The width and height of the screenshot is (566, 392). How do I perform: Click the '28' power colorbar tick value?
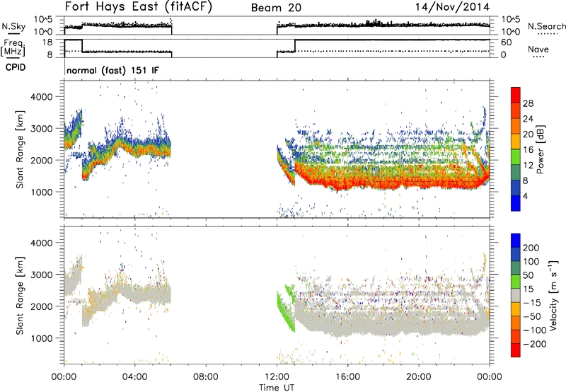click(x=528, y=103)
